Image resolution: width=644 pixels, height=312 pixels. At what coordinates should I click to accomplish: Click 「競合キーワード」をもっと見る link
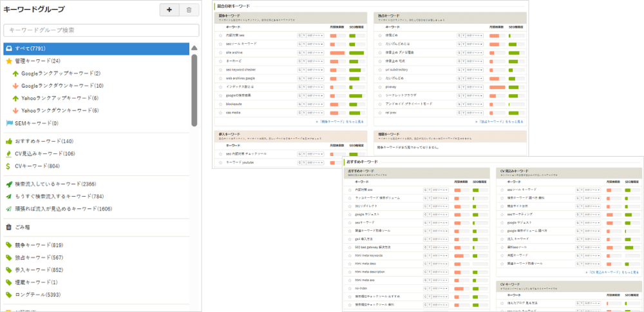(x=339, y=121)
